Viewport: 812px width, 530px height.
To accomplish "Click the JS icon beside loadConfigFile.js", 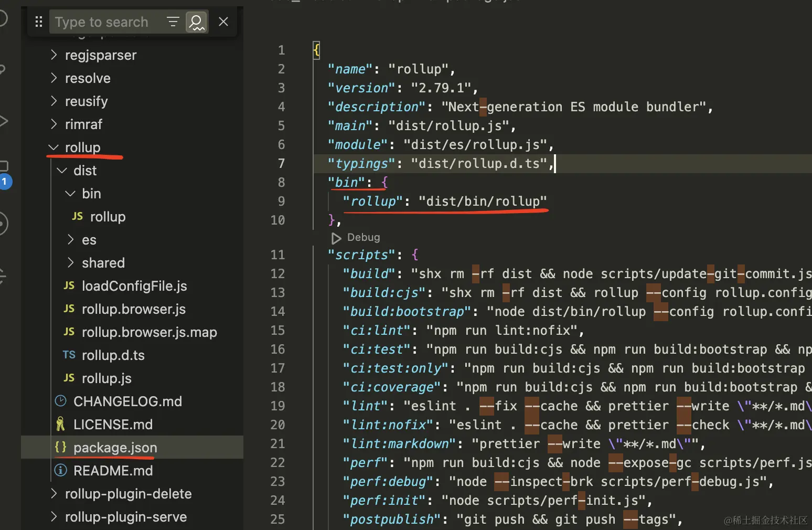I will click(x=69, y=285).
